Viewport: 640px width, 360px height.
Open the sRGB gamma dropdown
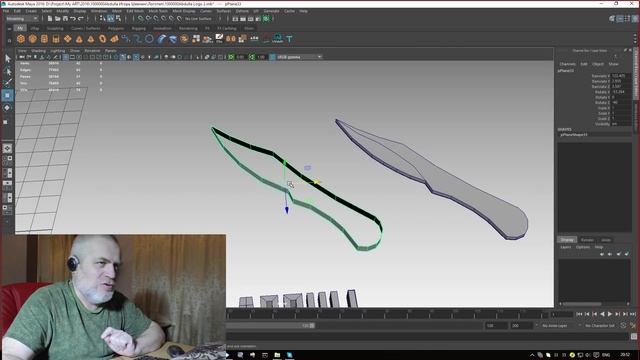(299, 57)
